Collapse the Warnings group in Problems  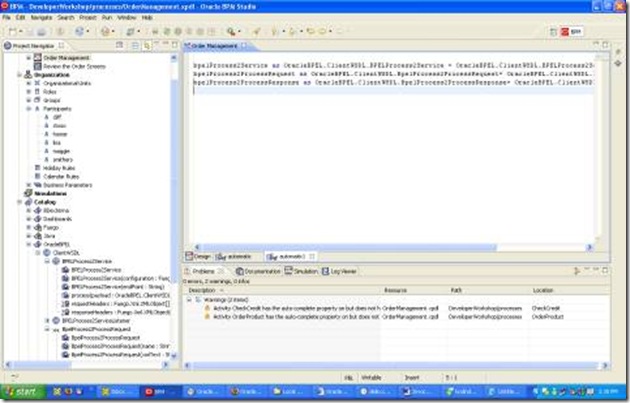click(x=189, y=300)
